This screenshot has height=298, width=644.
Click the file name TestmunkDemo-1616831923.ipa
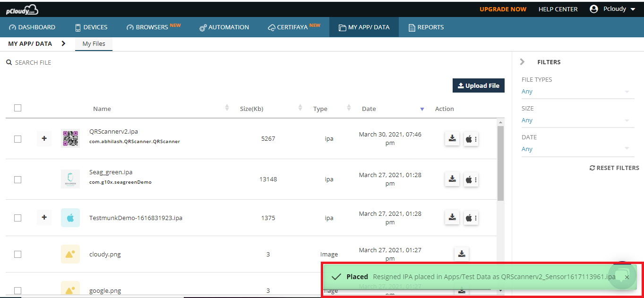coord(136,218)
